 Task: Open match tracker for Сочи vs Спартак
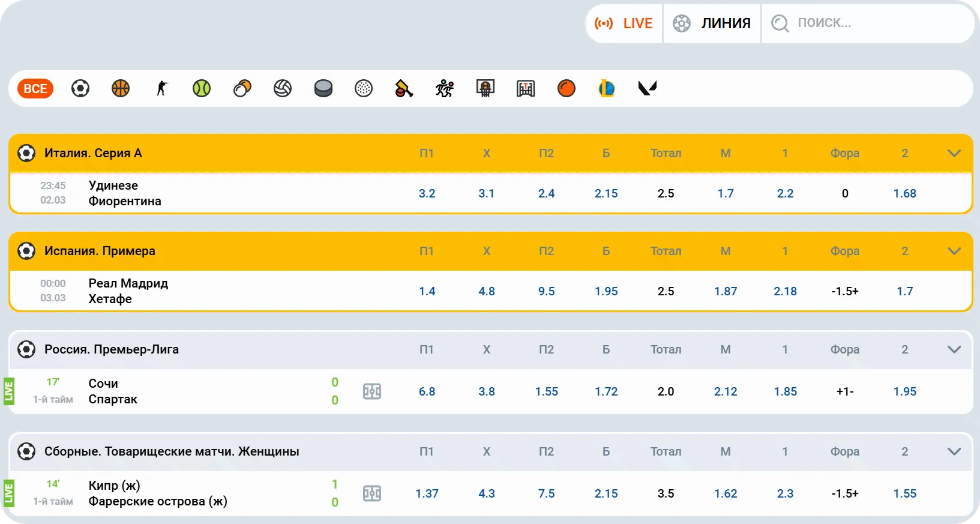click(x=372, y=391)
